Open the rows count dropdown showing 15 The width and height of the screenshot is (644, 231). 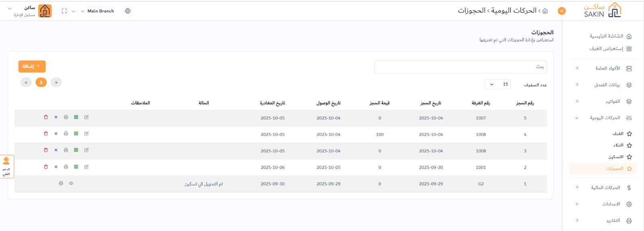coord(498,85)
